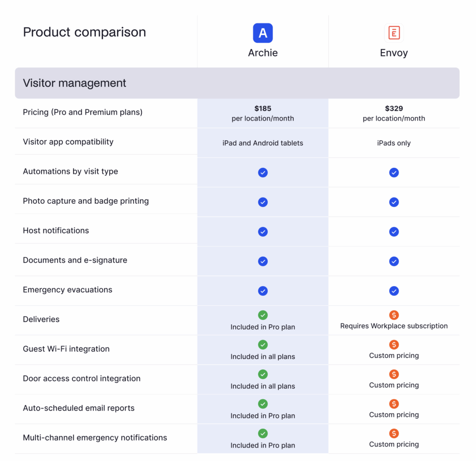Click the Envoy $329 price text
476x461 pixels.
point(394,108)
